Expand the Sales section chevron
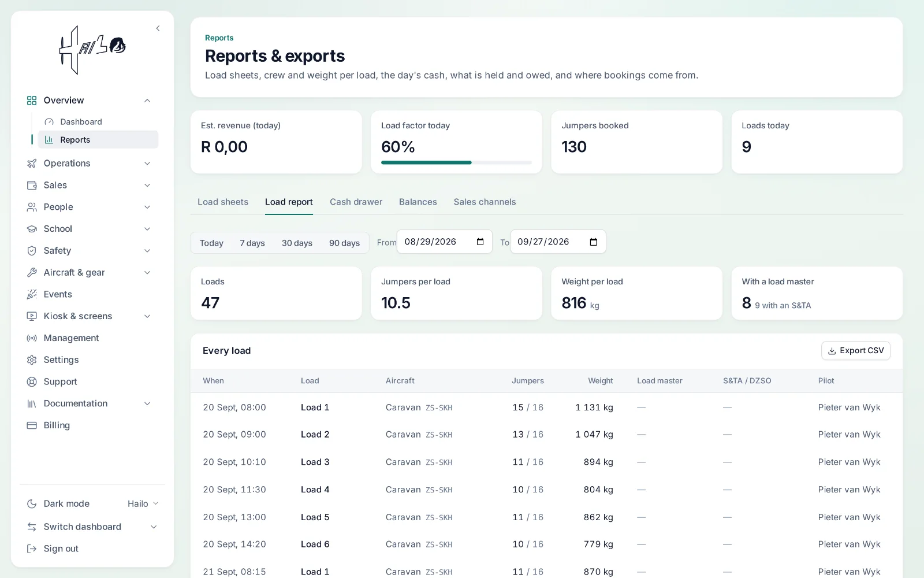The width and height of the screenshot is (924, 578). point(147,186)
